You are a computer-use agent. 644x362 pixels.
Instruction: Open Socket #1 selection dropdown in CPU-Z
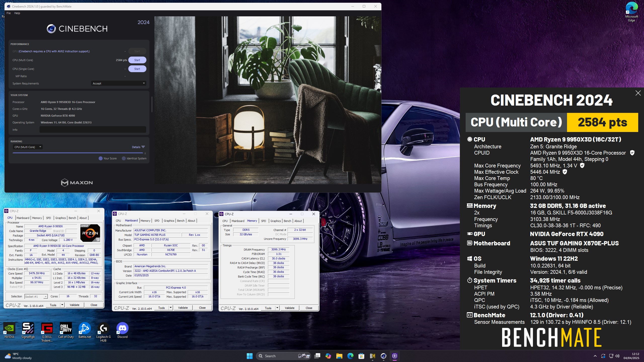(36, 297)
